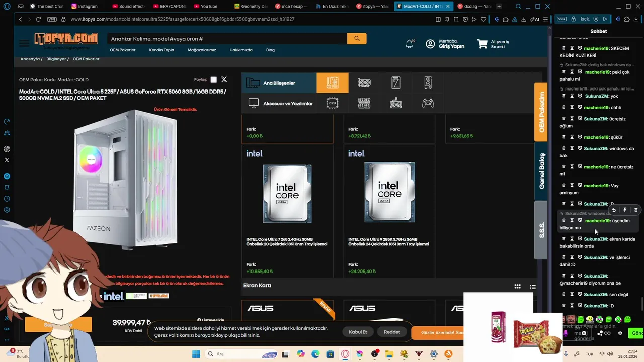Accept cookies with Kabul Et
The width and height of the screenshot is (644, 362).
(x=358, y=332)
